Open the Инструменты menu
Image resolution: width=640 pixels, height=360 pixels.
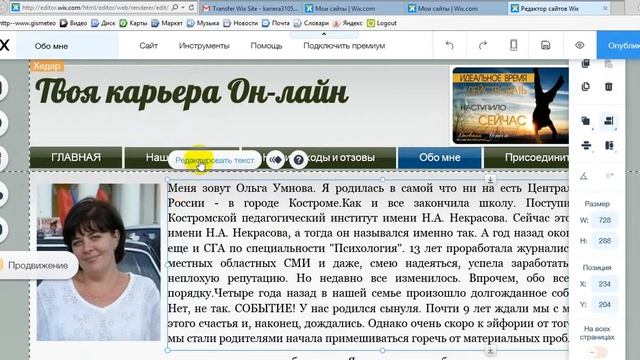(204, 46)
